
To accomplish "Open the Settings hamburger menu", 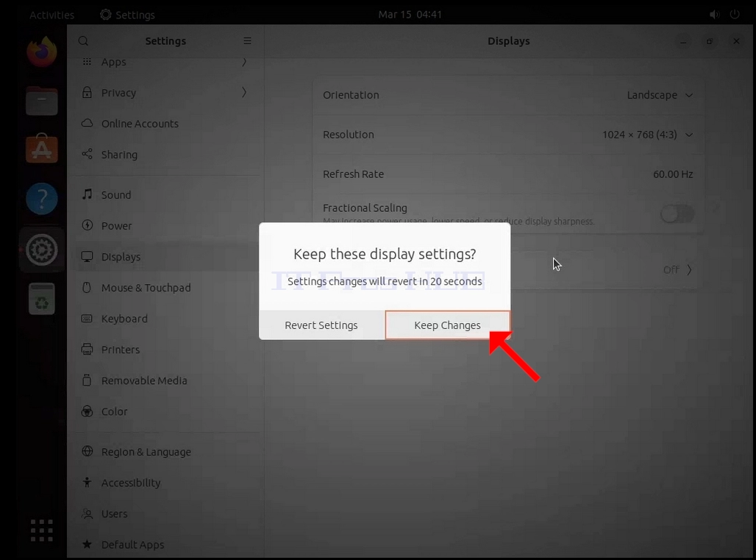I will (247, 41).
